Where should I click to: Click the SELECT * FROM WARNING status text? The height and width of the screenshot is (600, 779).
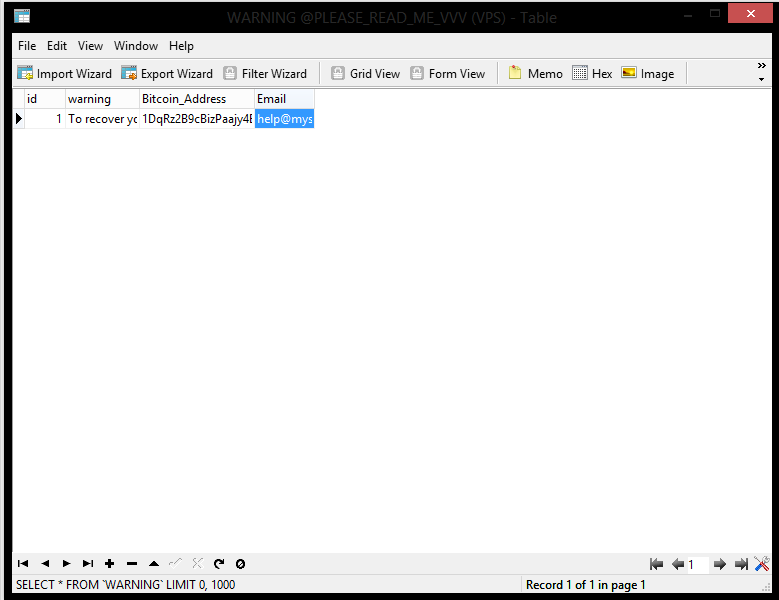[125, 585]
